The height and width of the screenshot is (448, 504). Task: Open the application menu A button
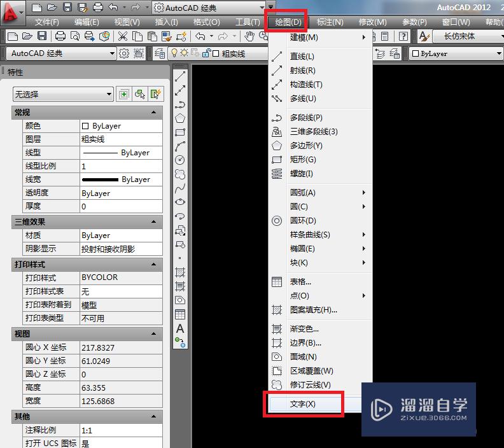(11, 13)
